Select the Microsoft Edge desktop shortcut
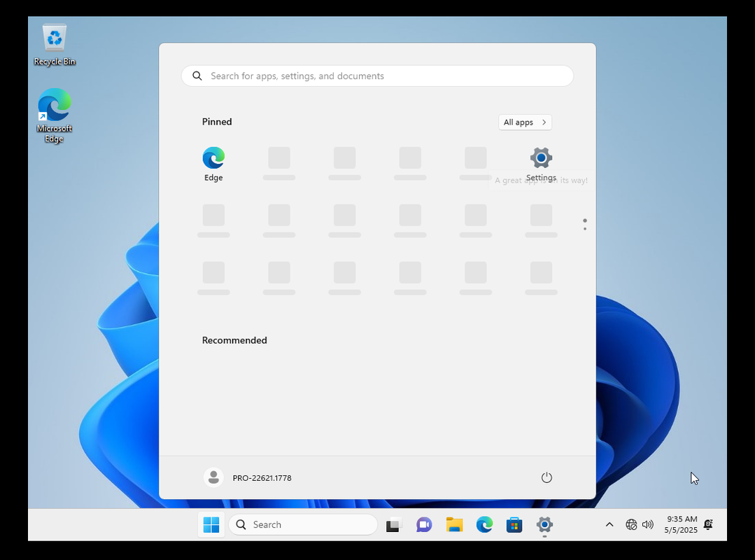Image resolution: width=755 pixels, height=560 pixels. [55, 115]
